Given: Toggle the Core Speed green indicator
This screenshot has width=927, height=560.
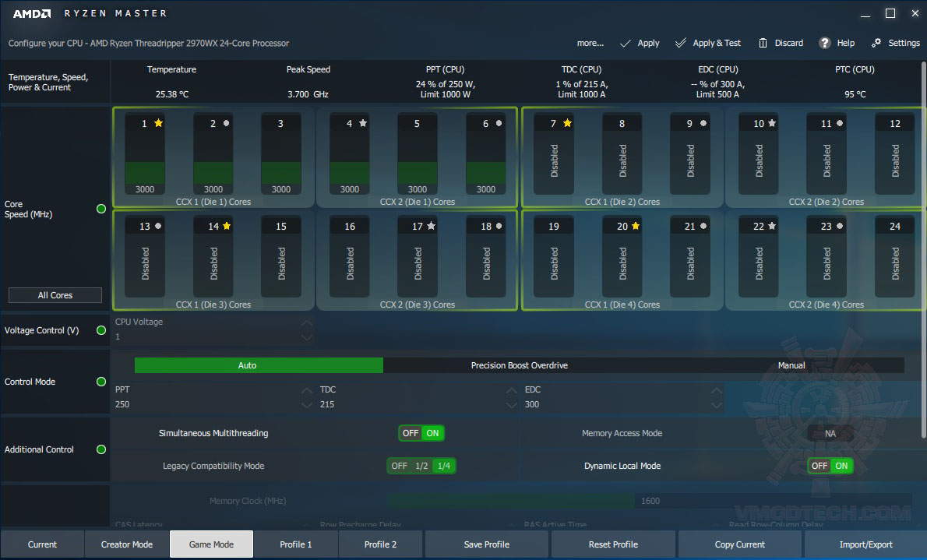Looking at the screenshot, I should click(x=101, y=209).
